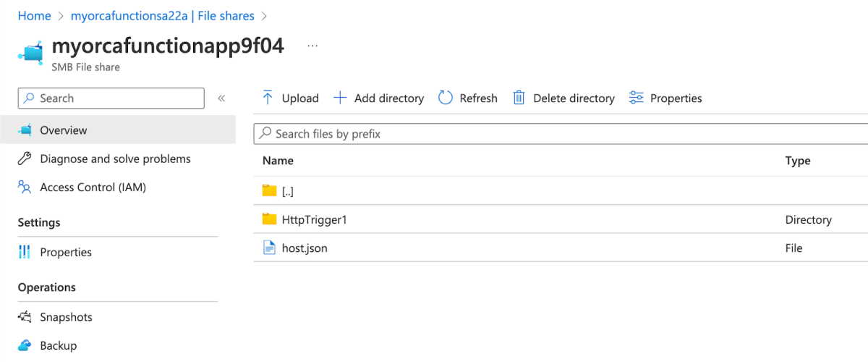The image size is (868, 362).
Task: Click the host.json file icon
Action: [270, 248]
